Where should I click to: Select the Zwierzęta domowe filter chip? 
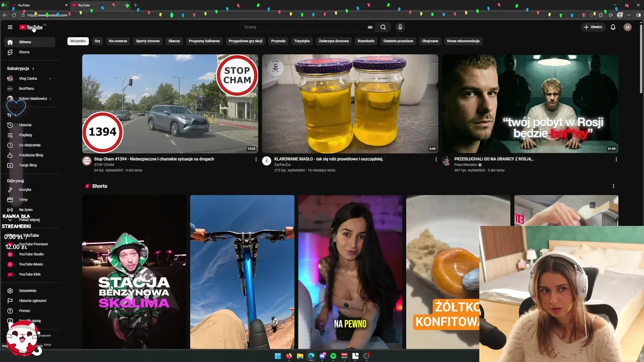pos(334,41)
